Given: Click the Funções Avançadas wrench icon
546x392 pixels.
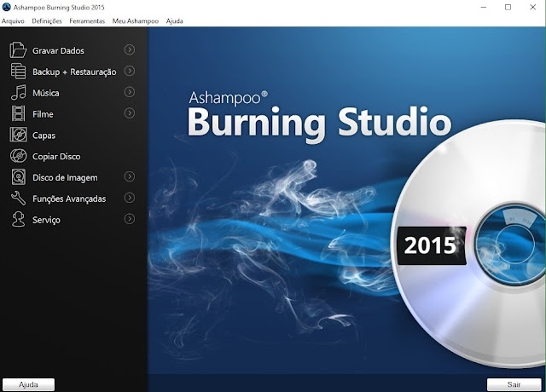Looking at the screenshot, I should [18, 198].
